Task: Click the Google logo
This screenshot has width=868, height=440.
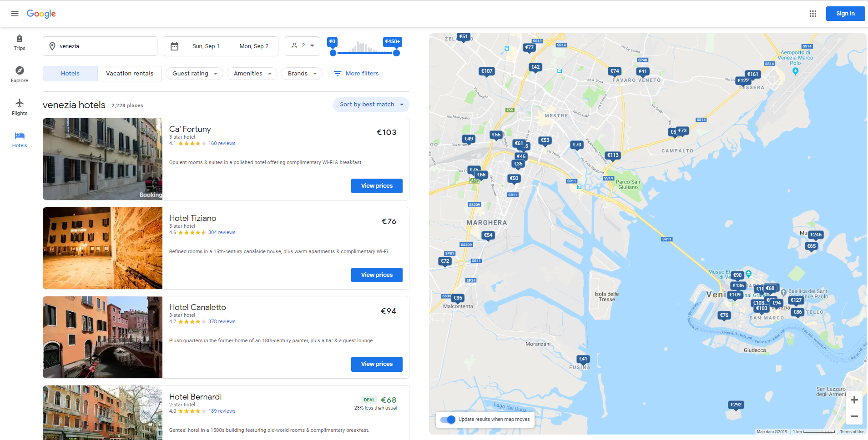Action: pyautogui.click(x=41, y=14)
